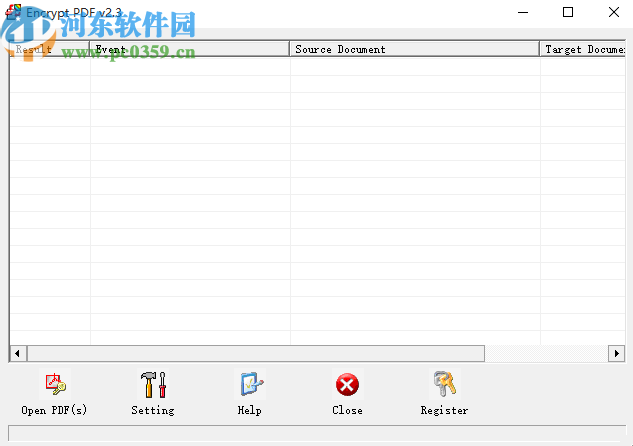Click the Result column header
Viewport: 633px width, 446px height.
pyautogui.click(x=49, y=49)
